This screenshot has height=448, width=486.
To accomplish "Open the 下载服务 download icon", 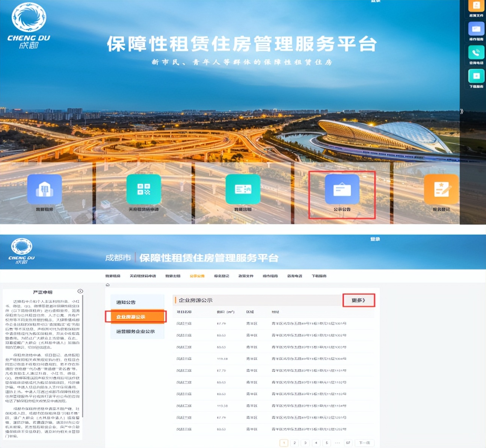I will [476, 76].
